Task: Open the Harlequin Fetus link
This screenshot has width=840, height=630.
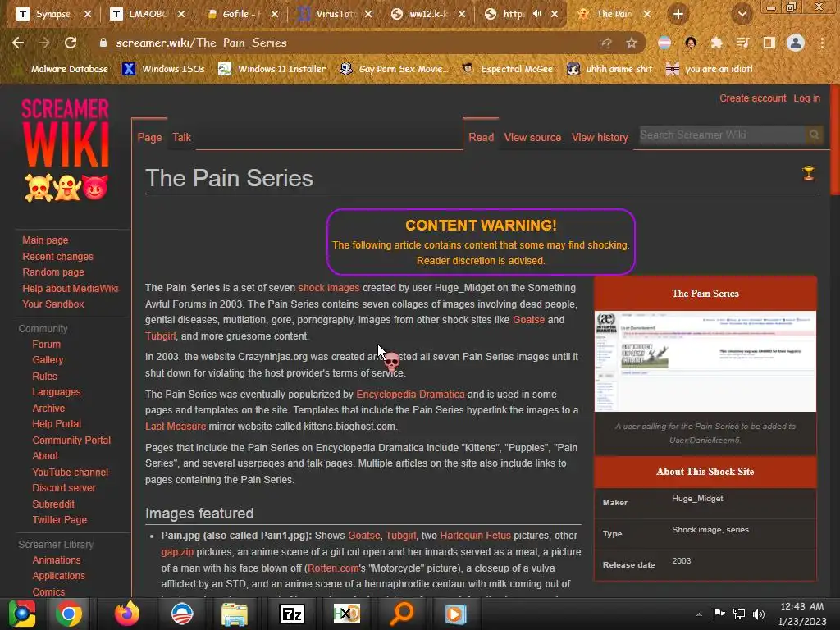Action: 475,536
